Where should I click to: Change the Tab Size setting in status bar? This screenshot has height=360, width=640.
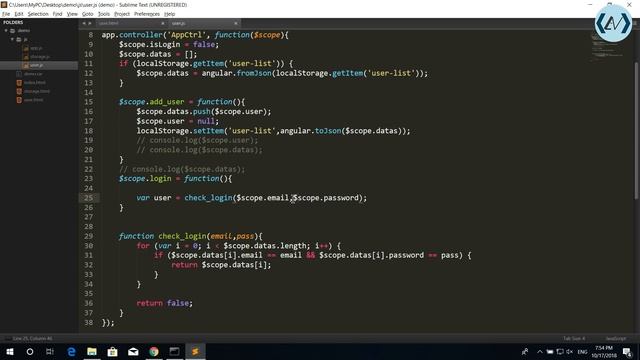[574, 338]
